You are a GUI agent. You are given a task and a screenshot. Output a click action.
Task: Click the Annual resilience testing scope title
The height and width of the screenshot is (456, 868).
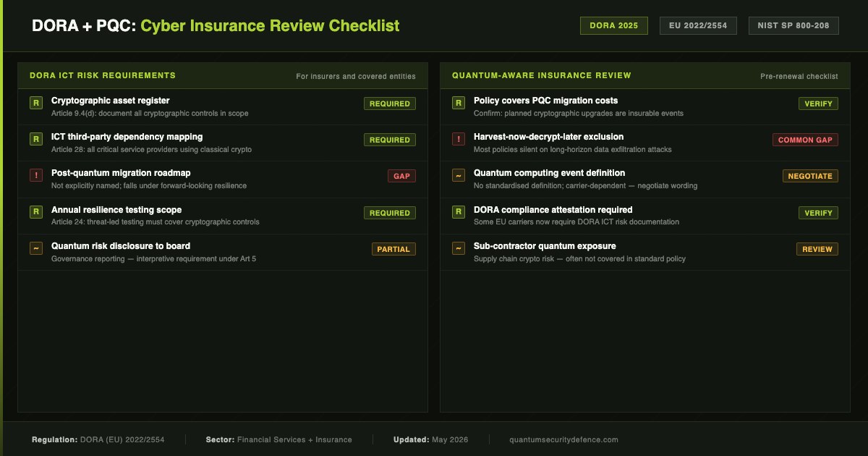tap(116, 210)
